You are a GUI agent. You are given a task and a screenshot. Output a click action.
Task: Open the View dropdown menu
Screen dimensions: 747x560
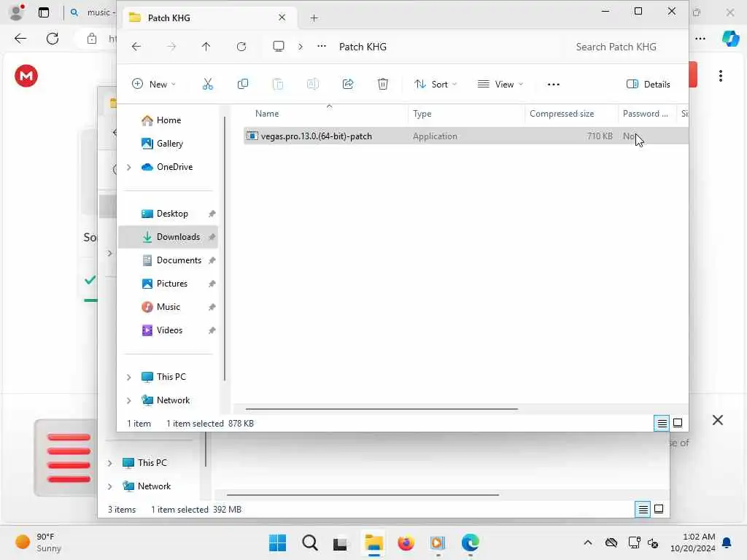pos(500,85)
